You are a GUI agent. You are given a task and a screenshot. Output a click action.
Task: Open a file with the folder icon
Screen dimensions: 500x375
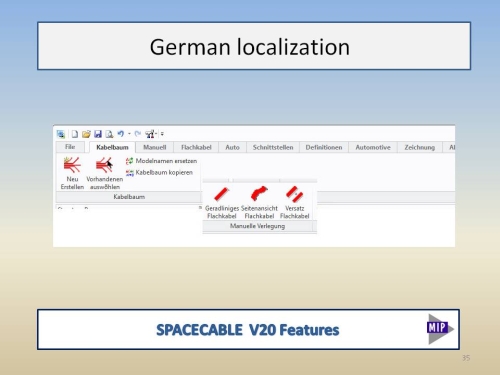86,134
